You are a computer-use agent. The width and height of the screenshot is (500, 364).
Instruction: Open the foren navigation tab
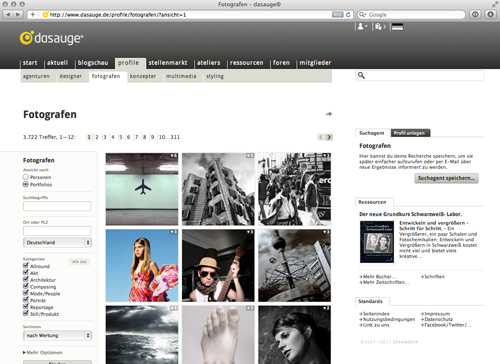281,63
